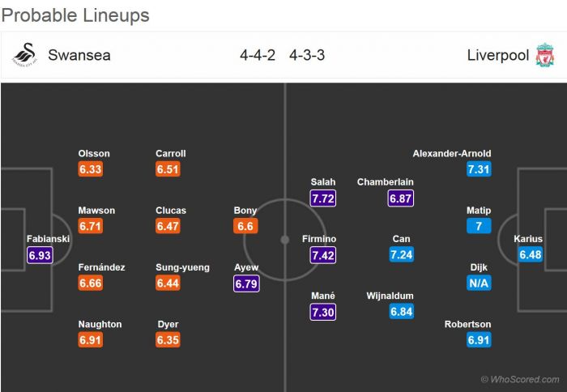
Task: Click Firmino's 7.42 rating badge
Action: pos(323,255)
